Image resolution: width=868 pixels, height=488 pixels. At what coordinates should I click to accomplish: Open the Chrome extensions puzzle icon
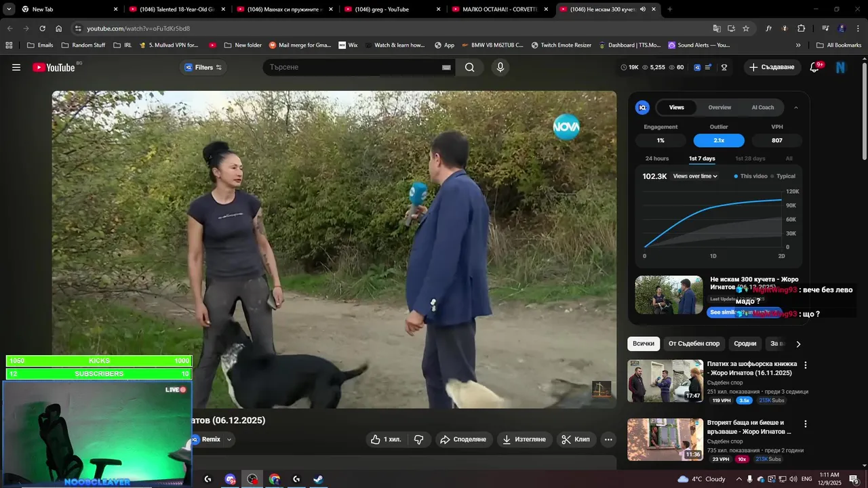(x=801, y=28)
